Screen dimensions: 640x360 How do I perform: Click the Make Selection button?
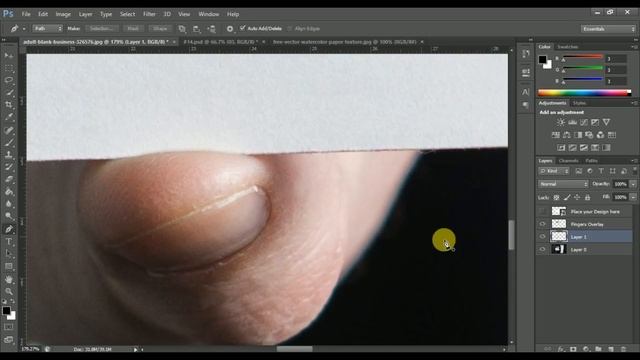coord(101,29)
